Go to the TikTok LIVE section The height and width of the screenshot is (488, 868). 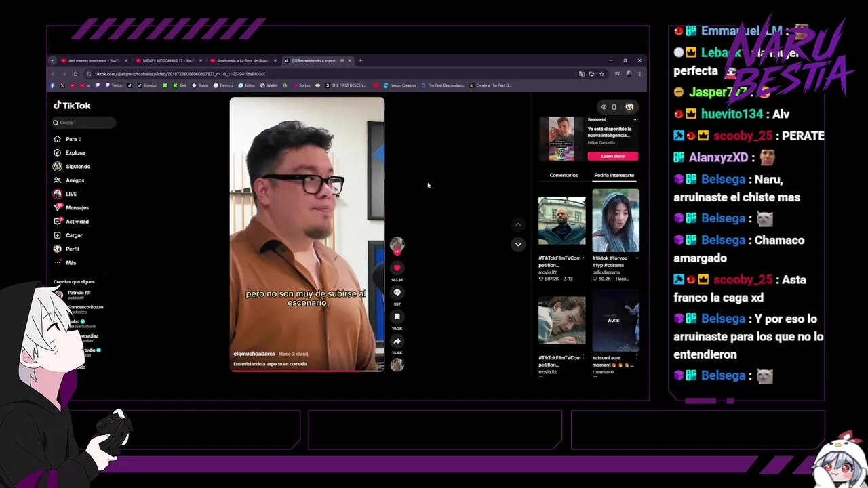65,194
